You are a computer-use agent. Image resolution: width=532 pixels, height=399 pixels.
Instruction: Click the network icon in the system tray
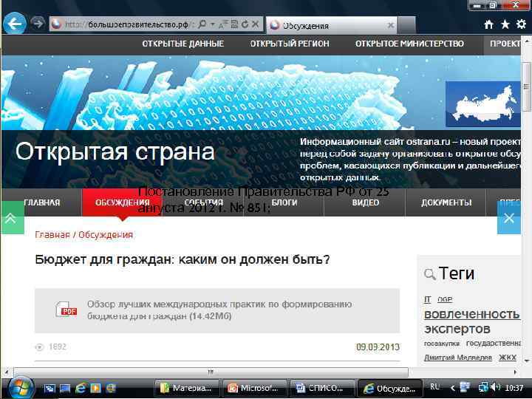point(482,387)
